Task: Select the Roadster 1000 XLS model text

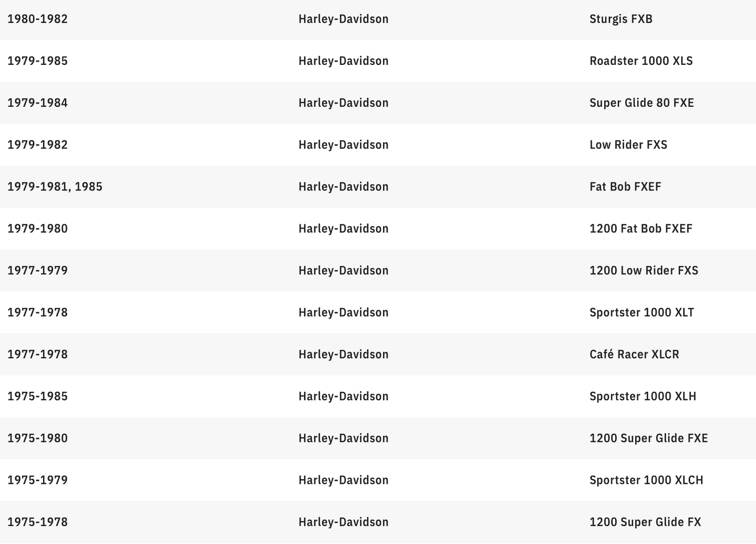Action: (x=641, y=61)
